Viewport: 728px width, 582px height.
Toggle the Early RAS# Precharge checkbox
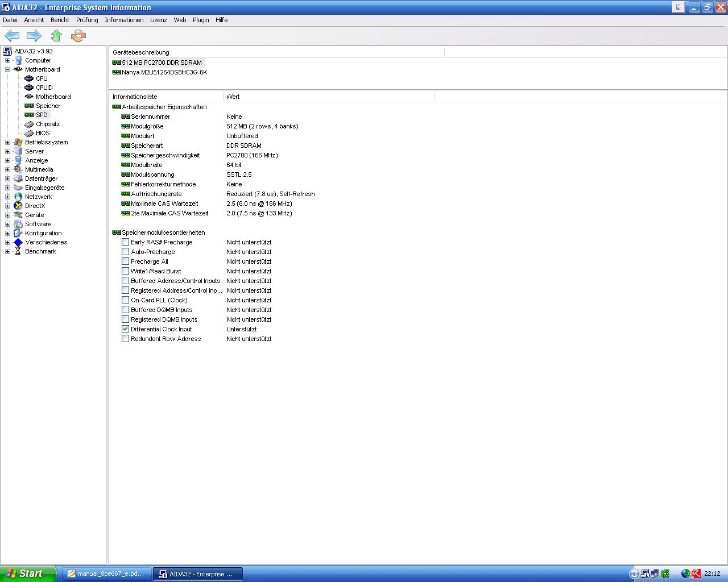click(125, 242)
